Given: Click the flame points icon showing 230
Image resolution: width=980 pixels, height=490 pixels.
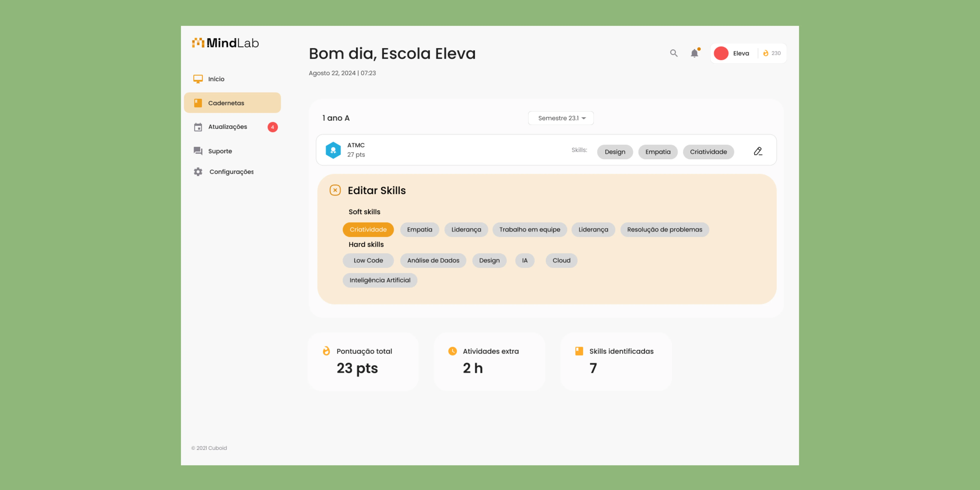Looking at the screenshot, I should tap(766, 53).
